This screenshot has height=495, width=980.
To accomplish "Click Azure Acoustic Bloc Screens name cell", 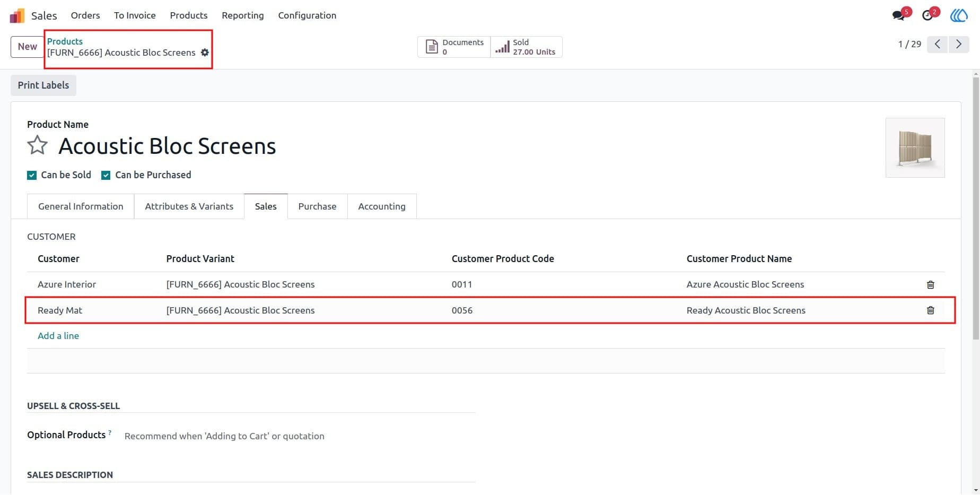I will [745, 284].
